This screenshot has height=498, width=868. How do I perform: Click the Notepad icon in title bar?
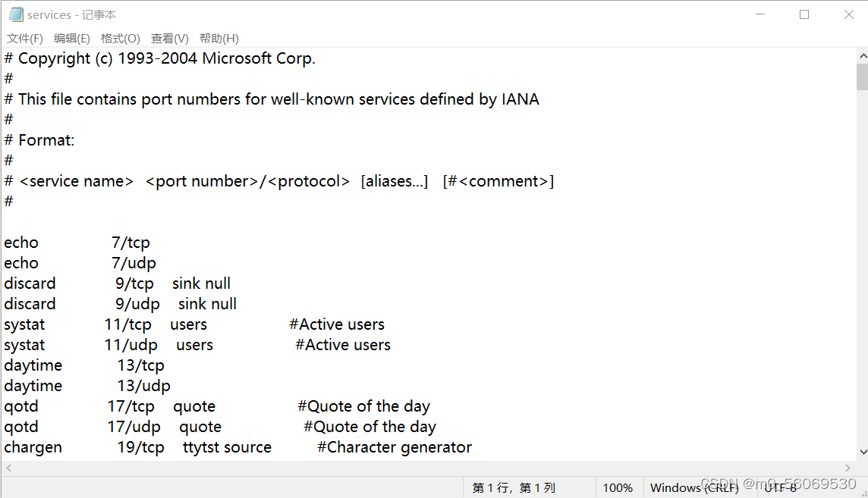(x=16, y=14)
